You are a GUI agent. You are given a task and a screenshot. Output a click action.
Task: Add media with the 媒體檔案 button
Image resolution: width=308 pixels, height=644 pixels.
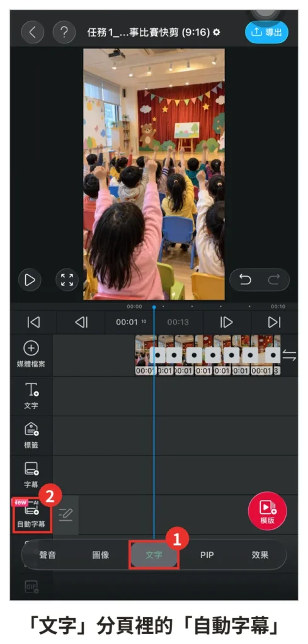click(31, 355)
